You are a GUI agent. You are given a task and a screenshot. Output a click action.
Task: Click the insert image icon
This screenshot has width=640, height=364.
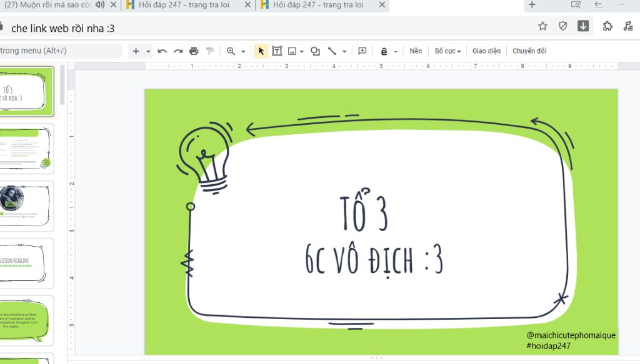pos(292,51)
